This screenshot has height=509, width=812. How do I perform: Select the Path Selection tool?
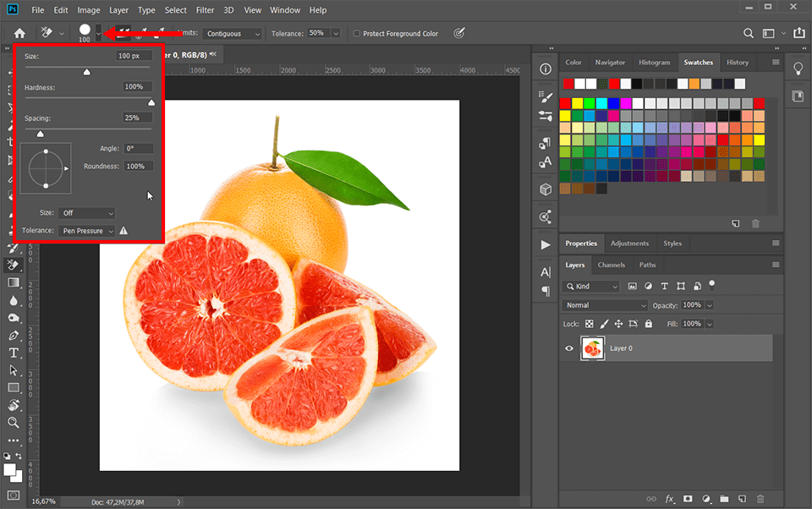tap(14, 370)
